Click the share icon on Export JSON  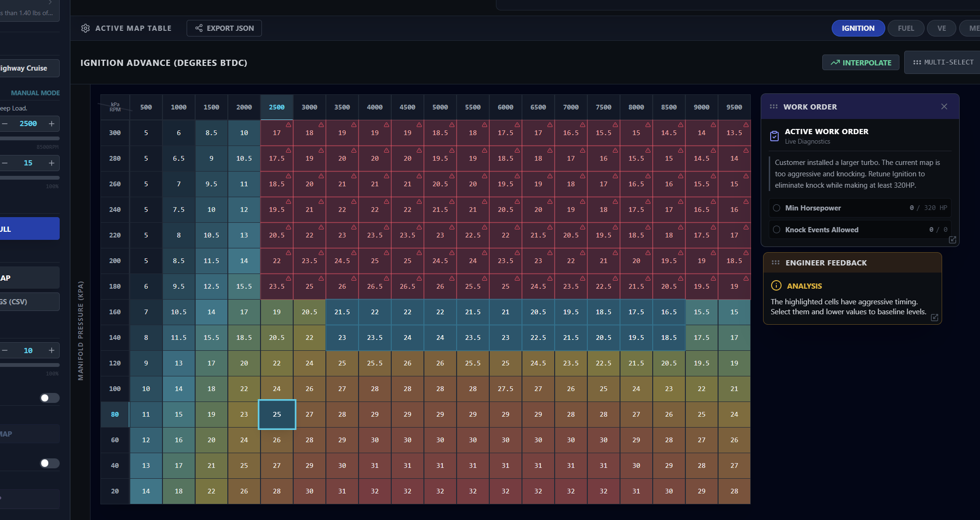(199, 28)
